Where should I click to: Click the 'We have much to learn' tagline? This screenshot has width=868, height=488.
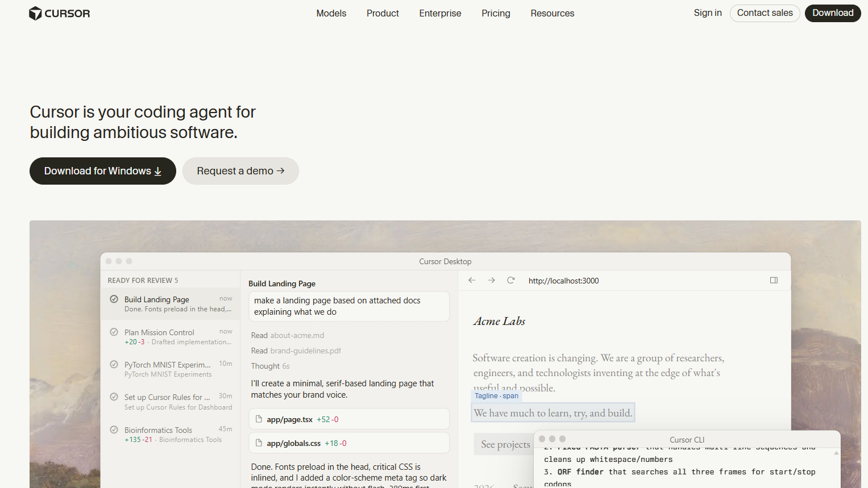(553, 413)
